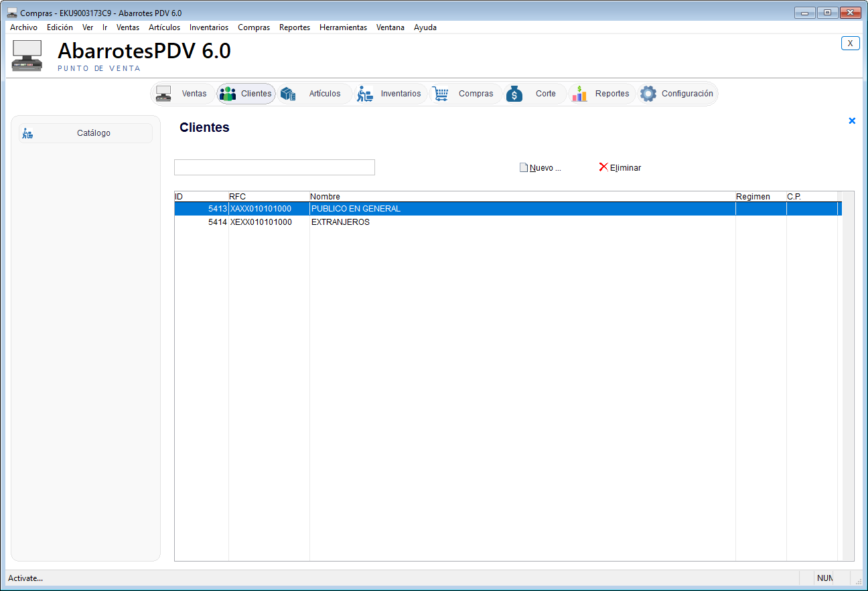
Task: Open the Reportes menu in menu bar
Action: (295, 27)
